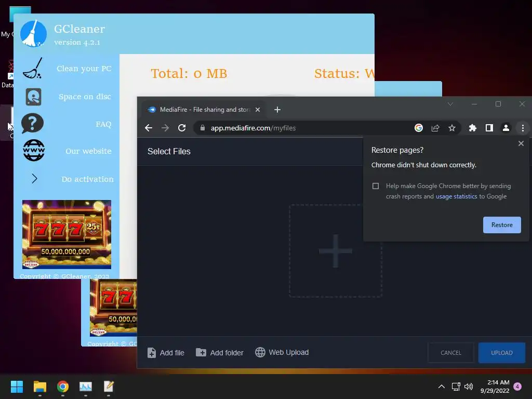This screenshot has height=399, width=532.
Task: Toggle the Chrome side panel icon
Action: click(x=489, y=128)
